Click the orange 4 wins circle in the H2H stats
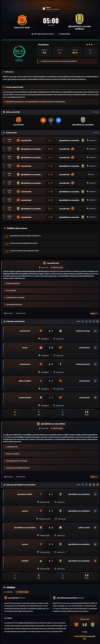This screenshot has width=100, height=644. 43,120
